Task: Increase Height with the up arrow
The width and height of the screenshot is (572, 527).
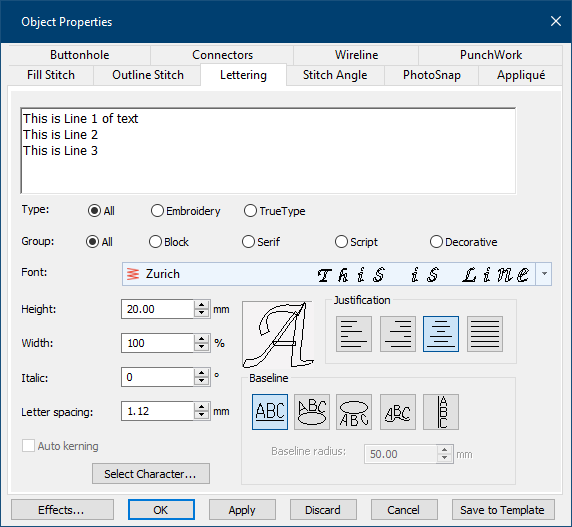Action: point(201,305)
